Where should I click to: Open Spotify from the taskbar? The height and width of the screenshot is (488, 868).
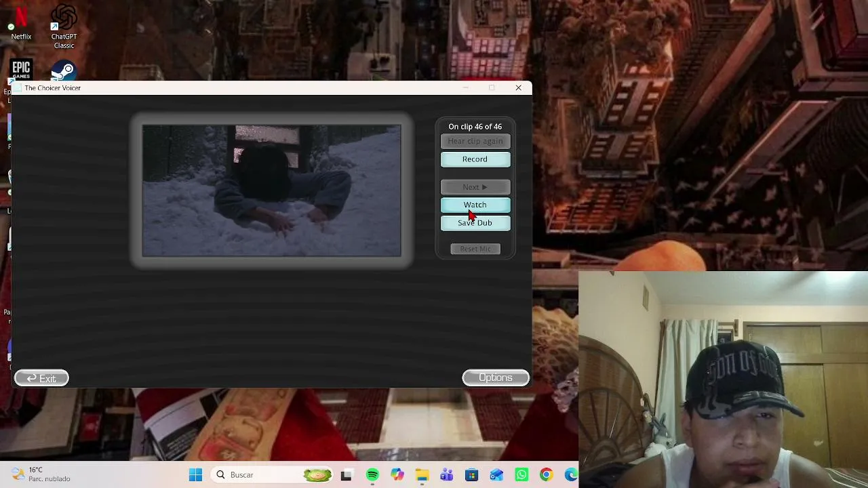point(372,475)
